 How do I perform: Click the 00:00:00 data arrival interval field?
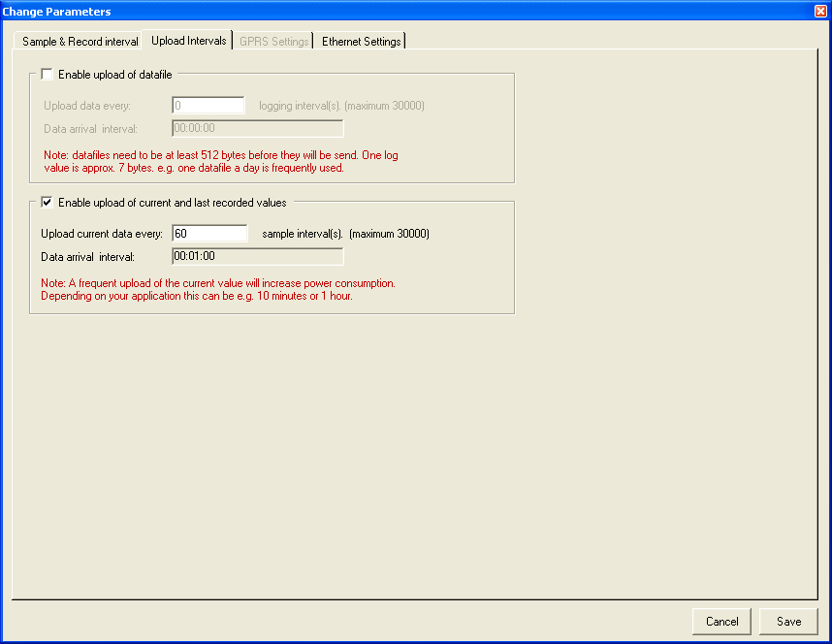click(x=257, y=128)
